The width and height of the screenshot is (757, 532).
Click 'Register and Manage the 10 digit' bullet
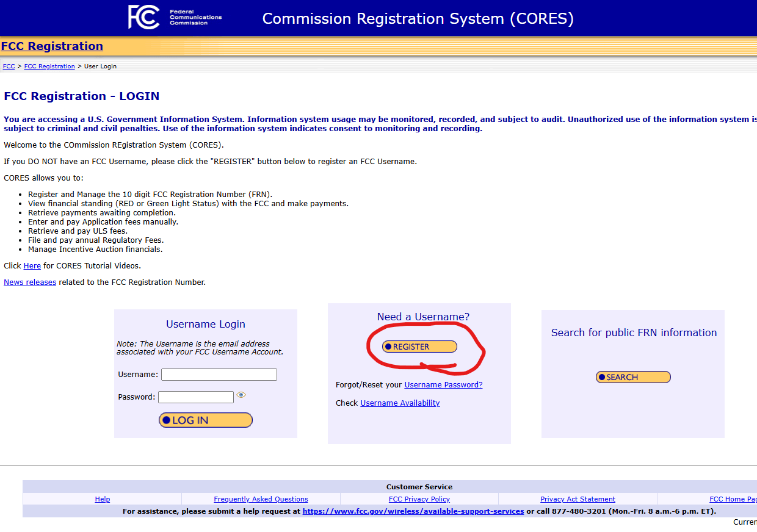pos(150,195)
